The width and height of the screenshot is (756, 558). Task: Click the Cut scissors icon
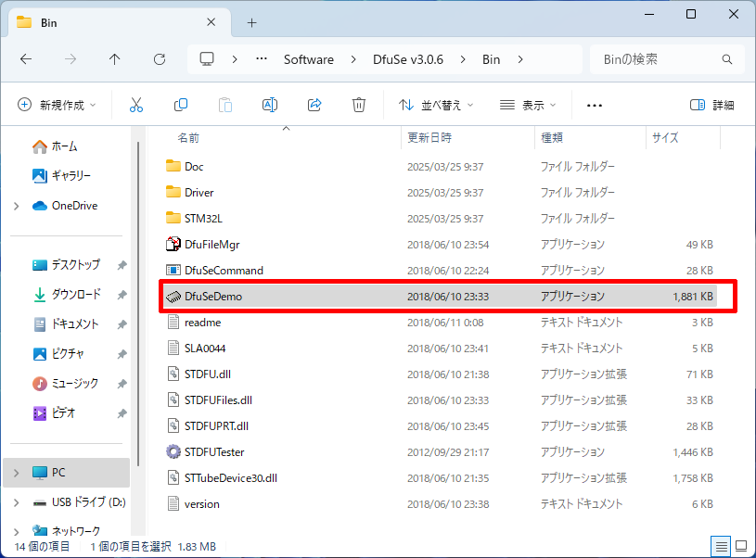pyautogui.click(x=136, y=105)
